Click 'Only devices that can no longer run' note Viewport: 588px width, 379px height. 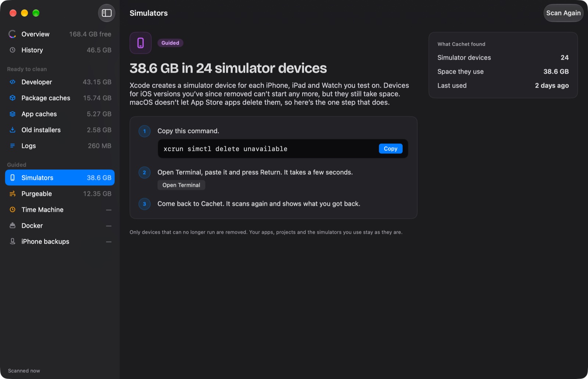click(x=266, y=232)
